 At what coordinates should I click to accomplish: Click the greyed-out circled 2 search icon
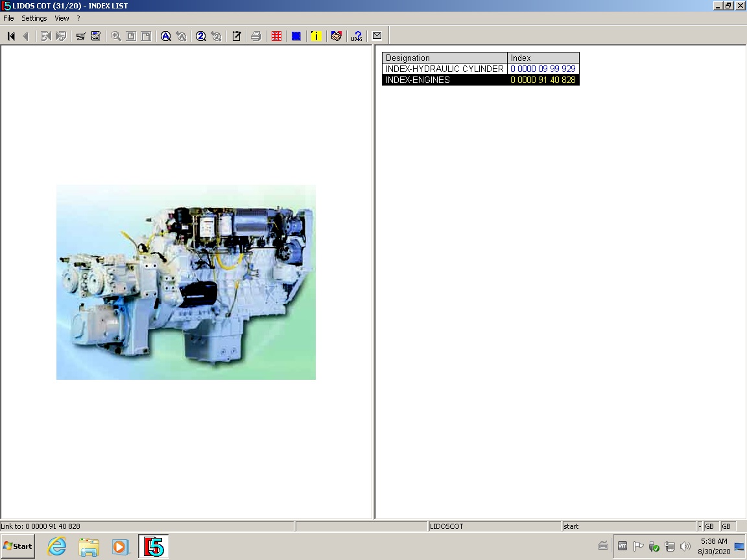(217, 36)
